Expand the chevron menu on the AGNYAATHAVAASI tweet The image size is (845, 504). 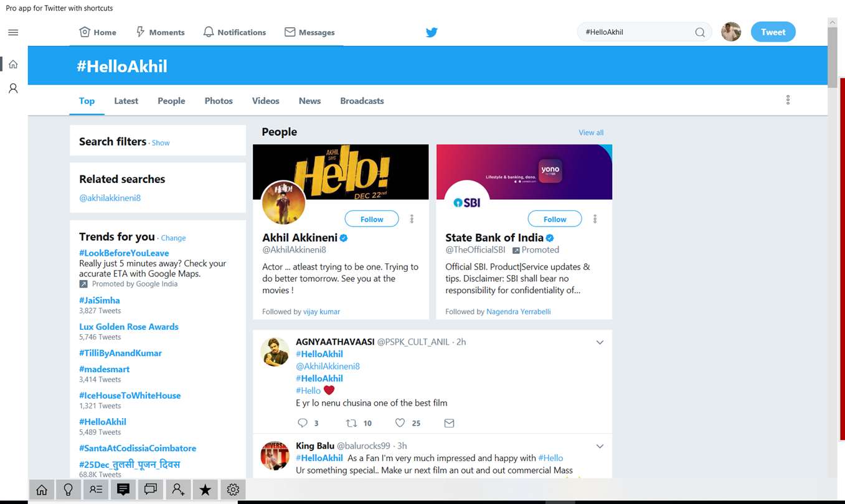pos(600,342)
